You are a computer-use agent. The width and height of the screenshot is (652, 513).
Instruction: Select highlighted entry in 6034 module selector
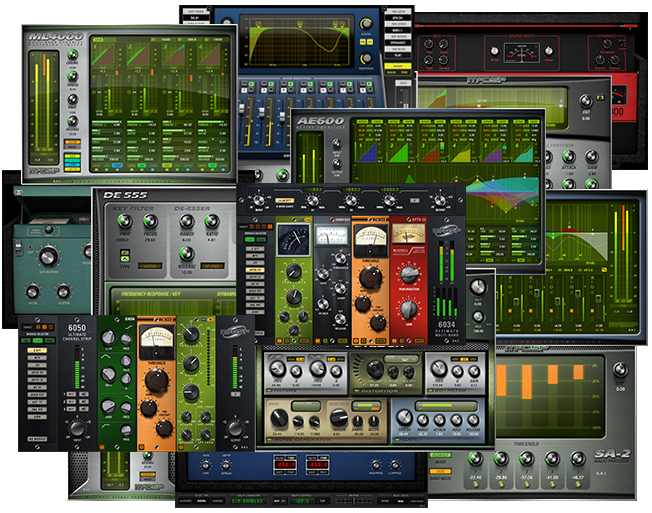[254, 270]
